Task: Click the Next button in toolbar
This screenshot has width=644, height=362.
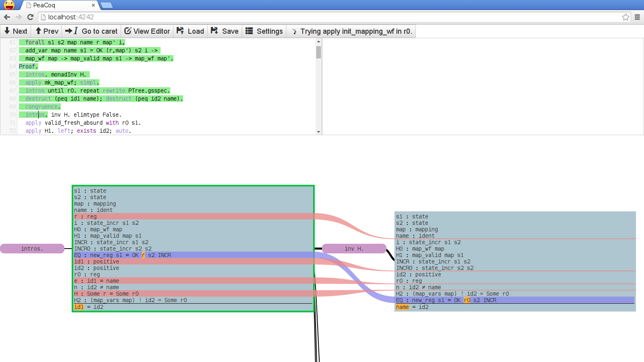Action: pyautogui.click(x=16, y=31)
